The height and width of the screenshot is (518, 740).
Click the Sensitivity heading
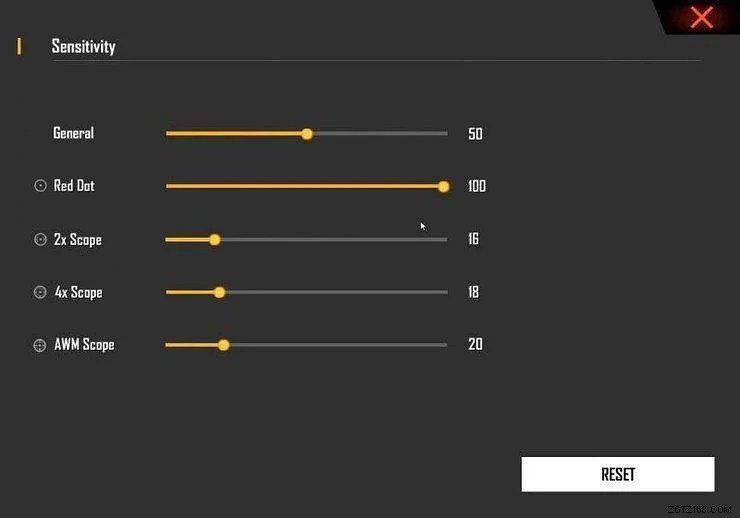[83, 46]
